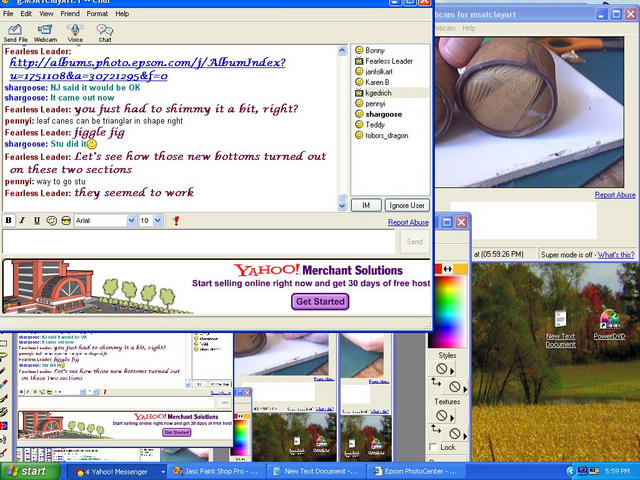Open the background texture flyout arrow under Textures

pos(465,436)
